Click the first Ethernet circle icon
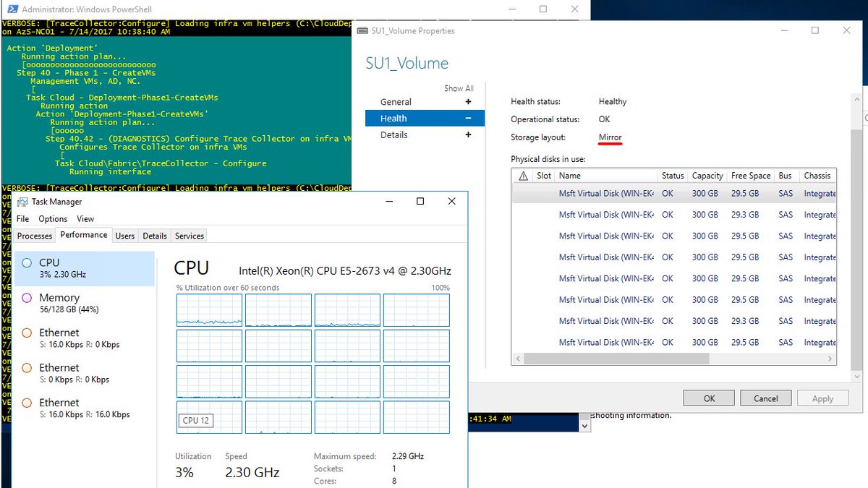868x488 pixels. coord(27,333)
